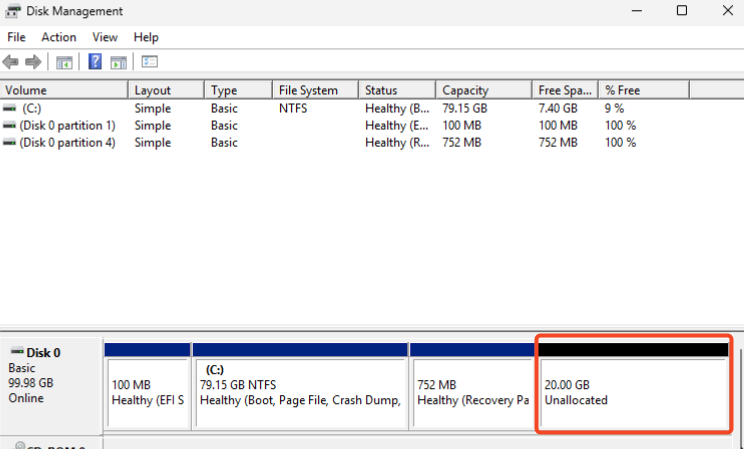744x449 pixels.
Task: Select the (Disk 0 partition 1) volume row
Action: point(344,126)
